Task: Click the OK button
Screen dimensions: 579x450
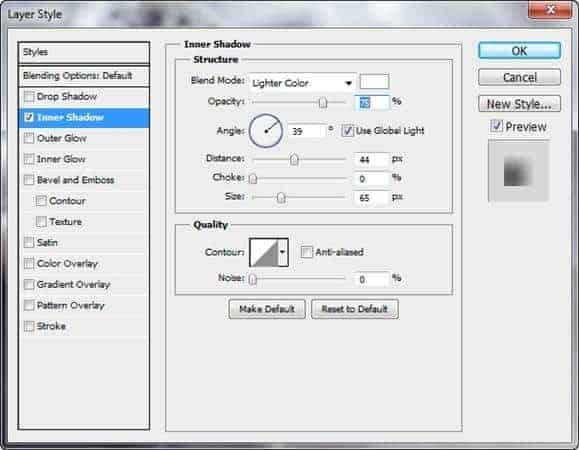Action: [x=519, y=51]
